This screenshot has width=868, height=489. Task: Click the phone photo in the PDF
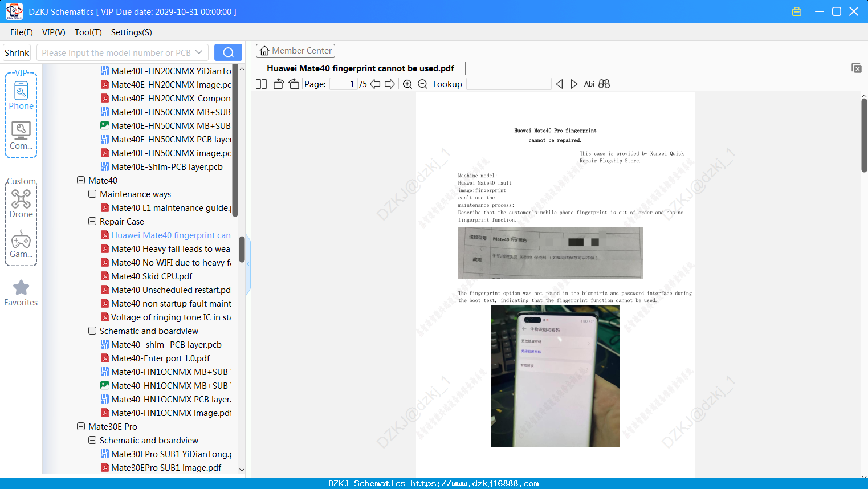[555, 376]
